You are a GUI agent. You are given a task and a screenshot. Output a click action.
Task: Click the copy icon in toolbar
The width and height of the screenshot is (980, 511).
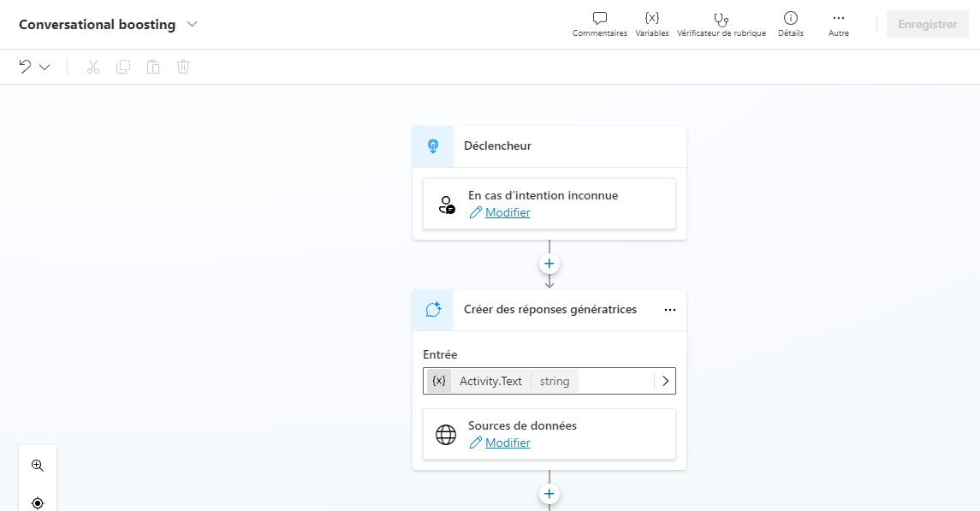click(x=123, y=67)
